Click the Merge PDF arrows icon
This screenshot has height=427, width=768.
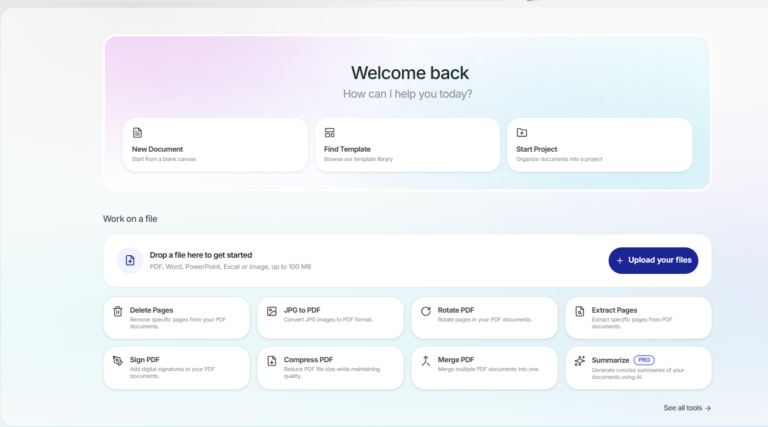[x=426, y=361]
